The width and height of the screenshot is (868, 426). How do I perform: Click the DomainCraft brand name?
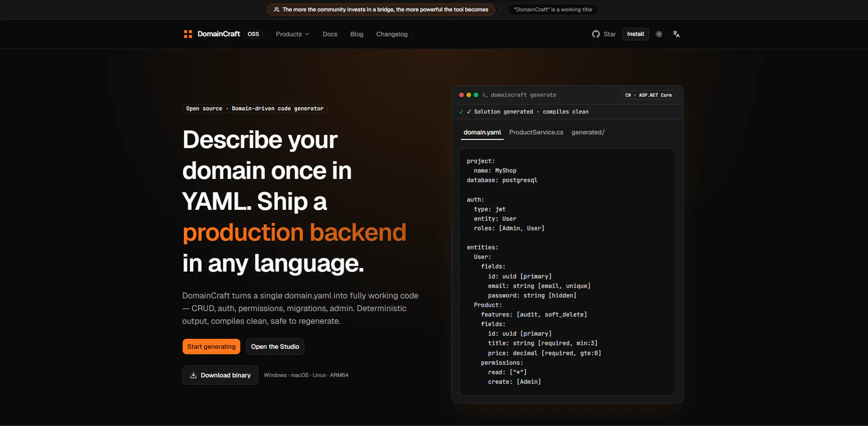(x=219, y=34)
